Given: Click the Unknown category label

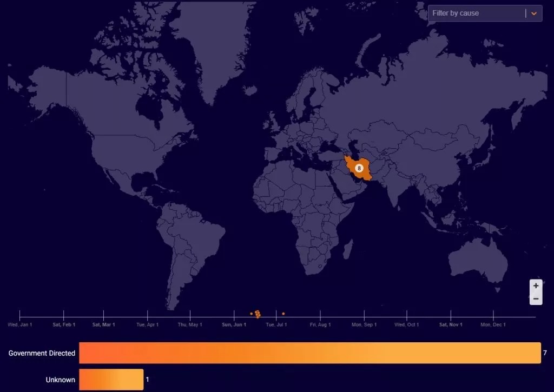Looking at the screenshot, I should point(60,380).
